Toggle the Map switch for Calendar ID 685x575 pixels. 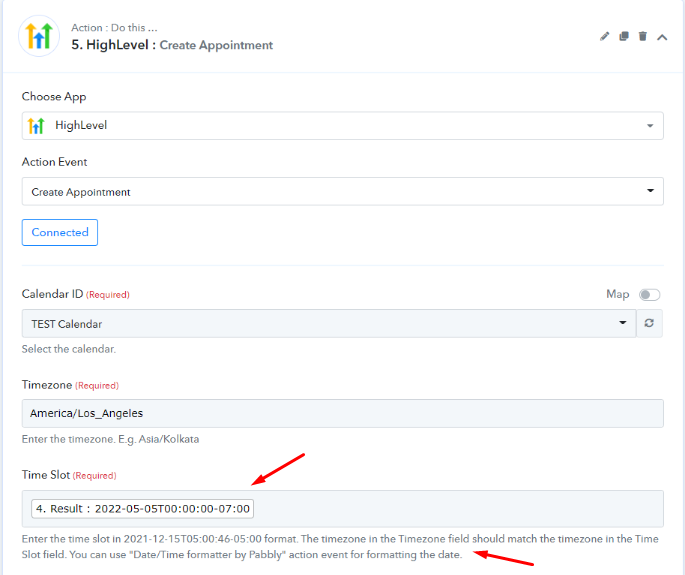pyautogui.click(x=649, y=295)
